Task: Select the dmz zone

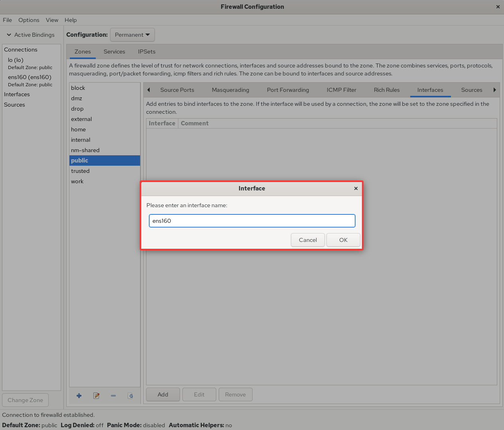Action: 77,98
